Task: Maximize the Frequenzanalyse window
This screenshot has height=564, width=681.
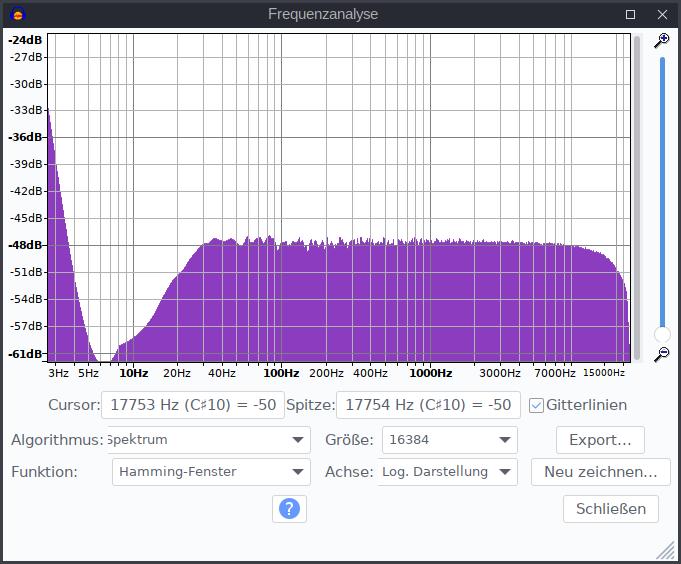Action: [x=631, y=15]
